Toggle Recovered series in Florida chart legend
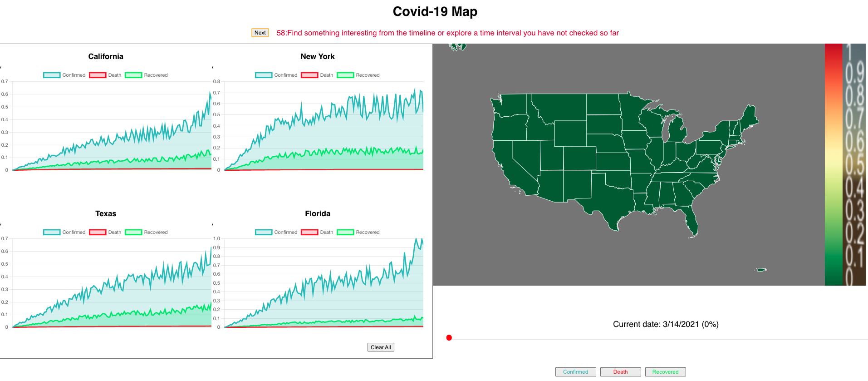 (x=358, y=232)
